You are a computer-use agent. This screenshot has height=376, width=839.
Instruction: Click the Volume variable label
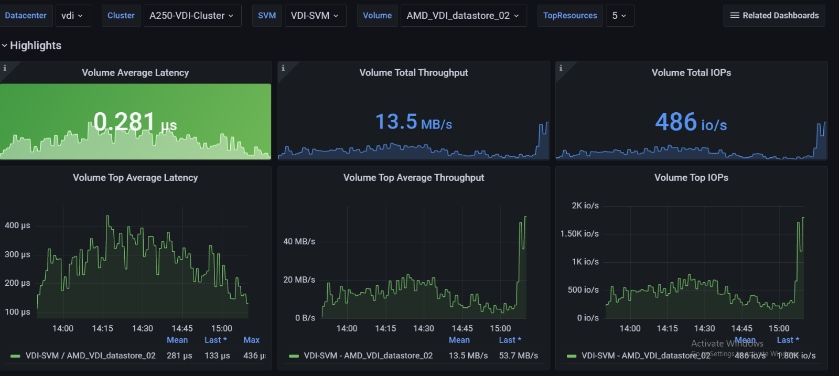(377, 16)
